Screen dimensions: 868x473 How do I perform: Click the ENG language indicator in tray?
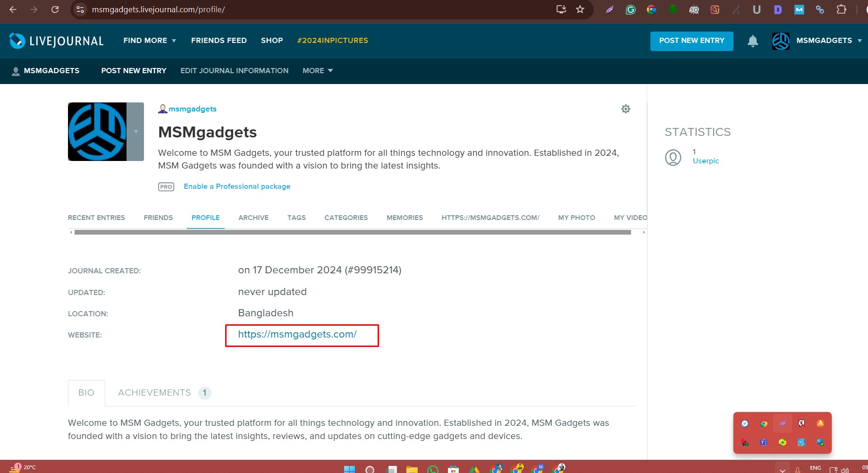click(x=816, y=468)
